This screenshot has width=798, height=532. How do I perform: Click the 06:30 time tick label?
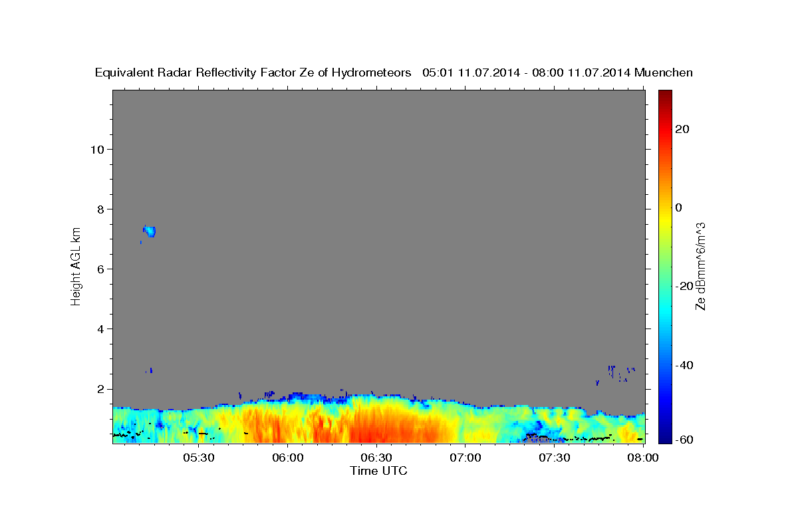click(x=376, y=458)
